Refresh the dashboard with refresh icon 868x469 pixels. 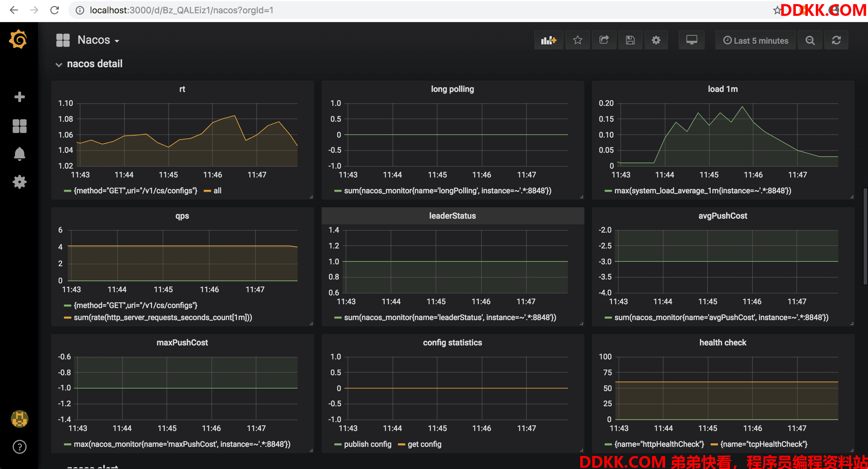(836, 41)
